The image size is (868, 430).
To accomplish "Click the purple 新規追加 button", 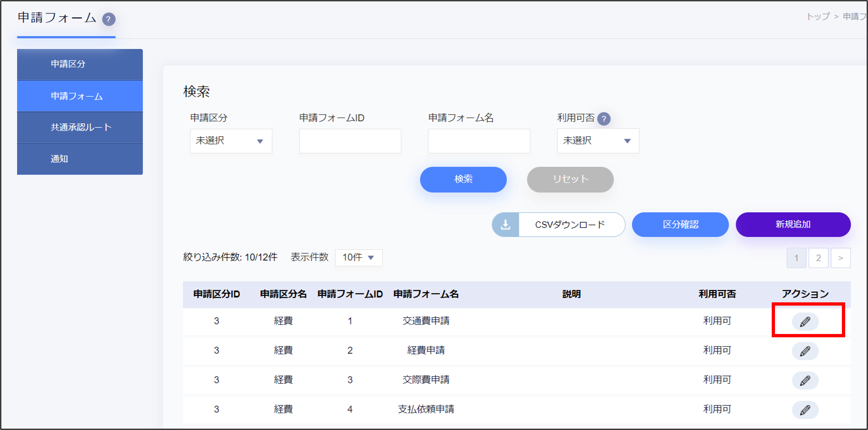I will (793, 225).
